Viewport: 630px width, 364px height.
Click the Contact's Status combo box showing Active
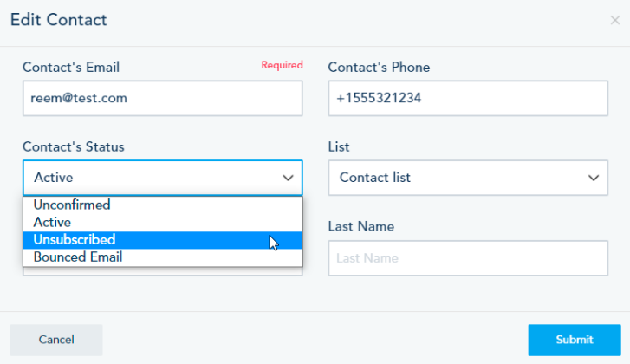[152, 178]
